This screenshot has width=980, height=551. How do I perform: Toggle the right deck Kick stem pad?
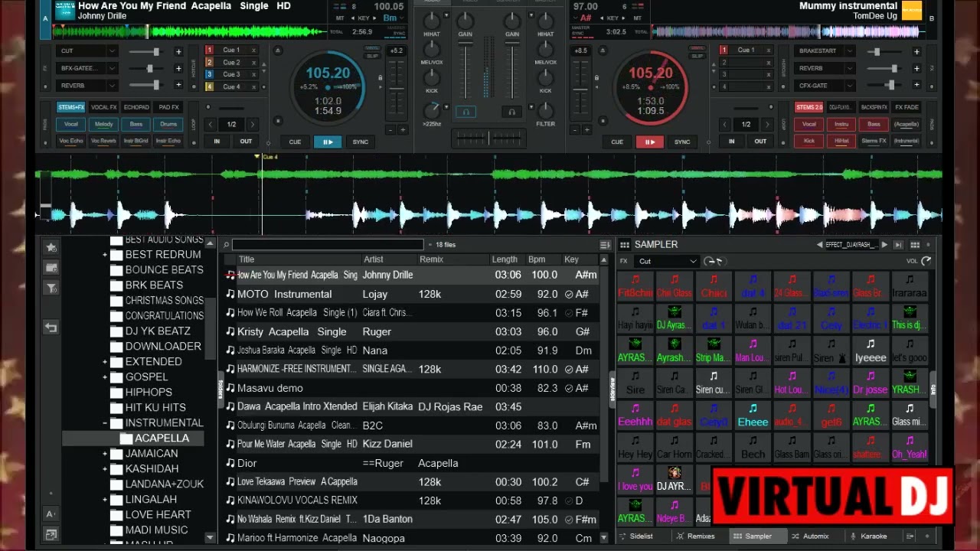(808, 141)
